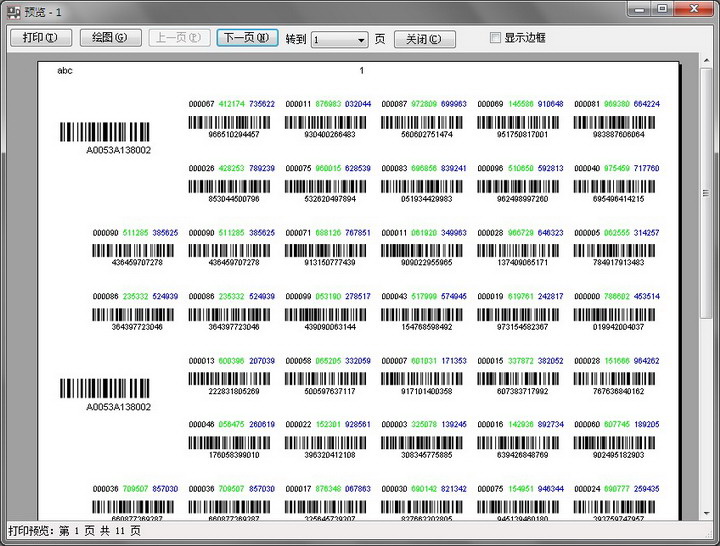Click the barcode 695496414215
The height and width of the screenshot is (546, 720).
pos(614,186)
